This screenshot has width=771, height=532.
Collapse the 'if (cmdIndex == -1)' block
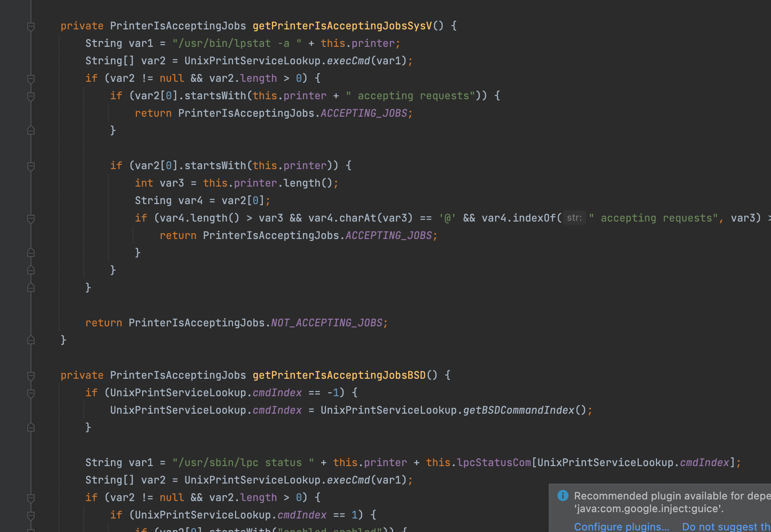point(31,393)
